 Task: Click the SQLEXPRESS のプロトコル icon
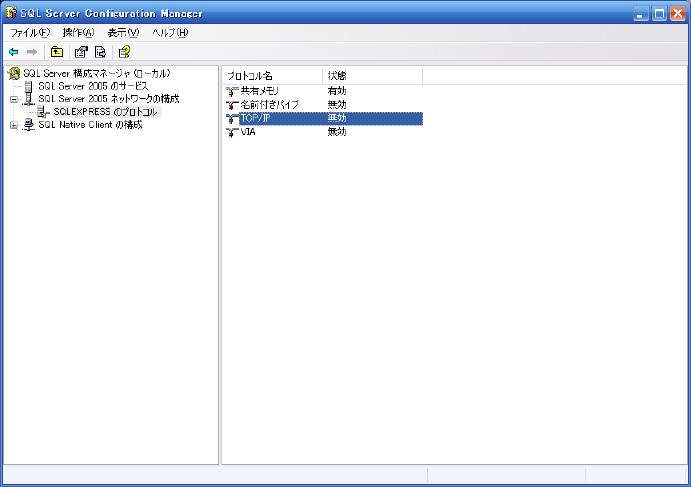pyautogui.click(x=43, y=112)
